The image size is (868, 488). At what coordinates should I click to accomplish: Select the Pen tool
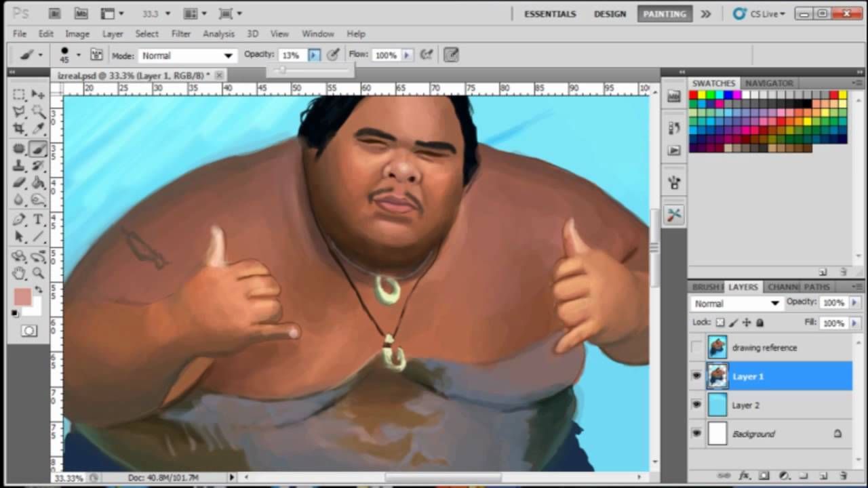pyautogui.click(x=19, y=220)
